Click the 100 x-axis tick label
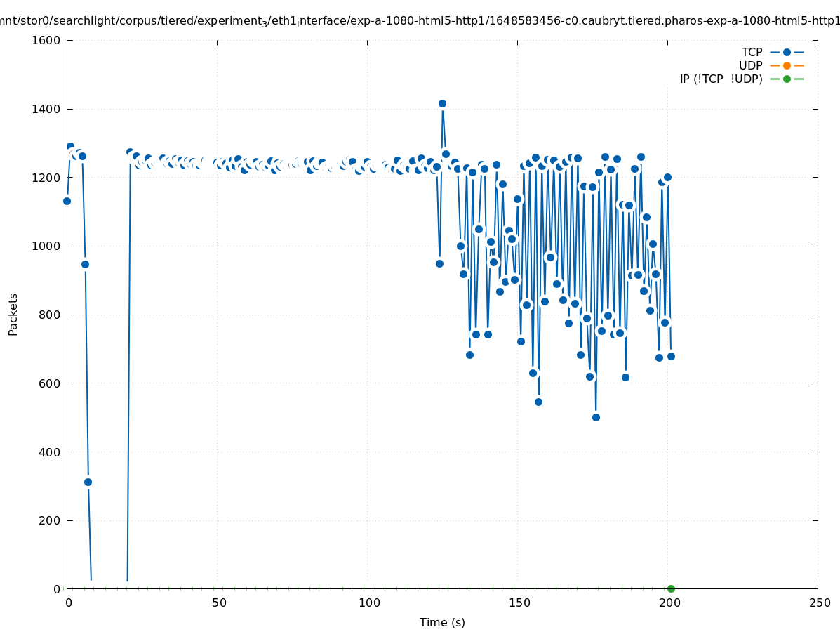Image resolution: width=840 pixels, height=632 pixels. (368, 603)
